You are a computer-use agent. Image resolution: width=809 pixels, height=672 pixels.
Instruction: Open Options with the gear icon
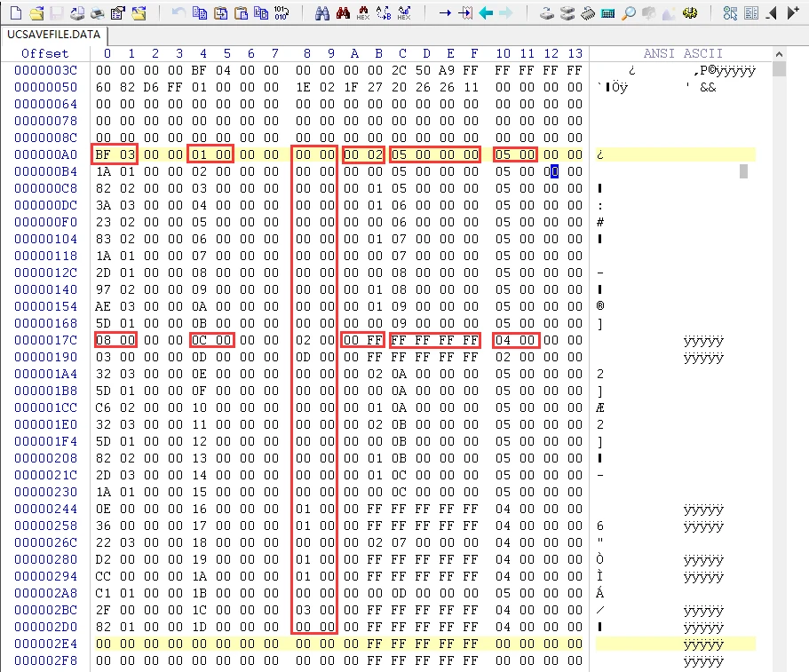coord(690,12)
